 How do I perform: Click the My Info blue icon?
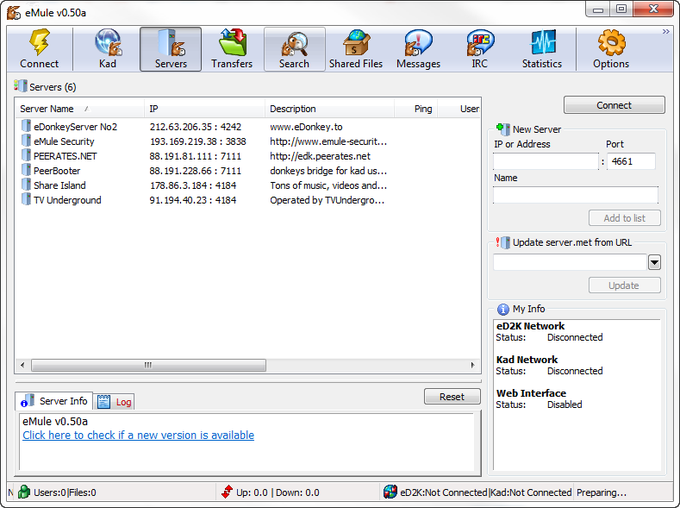503,309
